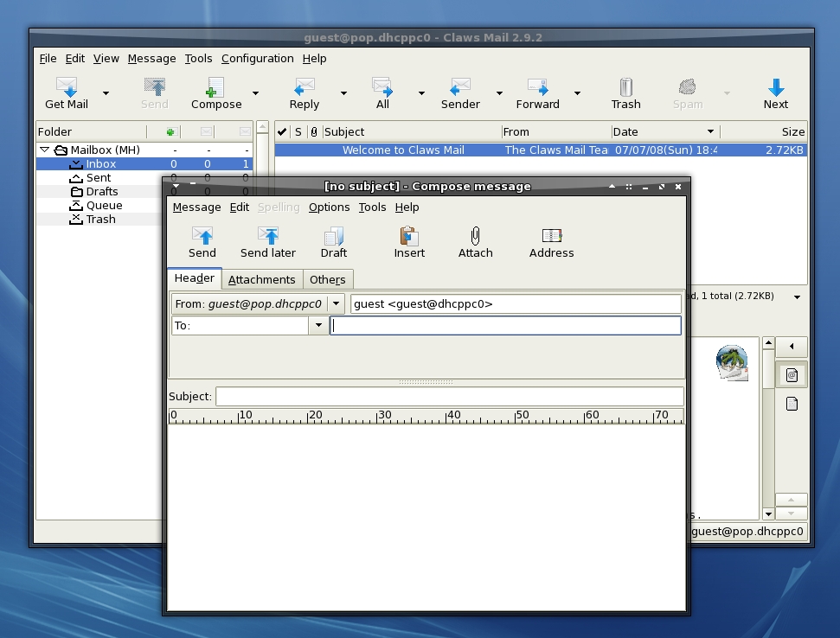Click the Claws Mail logo image
This screenshot has height=638, width=840.
[732, 363]
